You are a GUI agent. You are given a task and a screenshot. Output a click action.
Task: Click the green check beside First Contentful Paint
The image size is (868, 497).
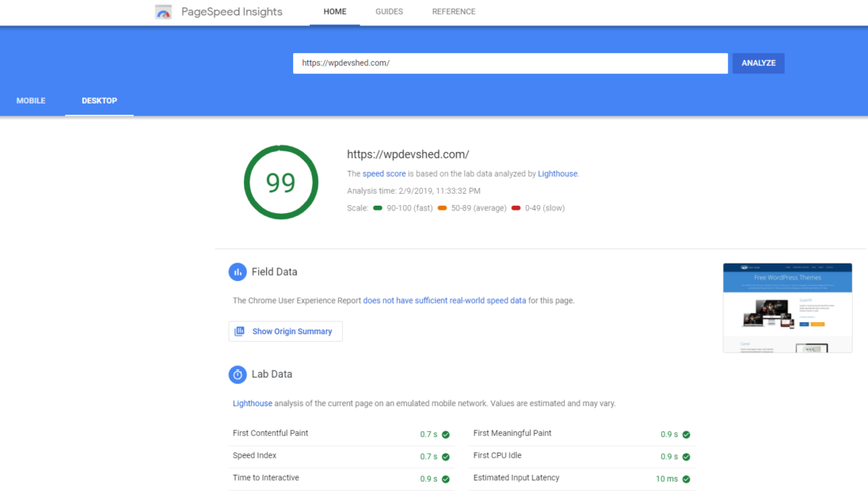(444, 434)
